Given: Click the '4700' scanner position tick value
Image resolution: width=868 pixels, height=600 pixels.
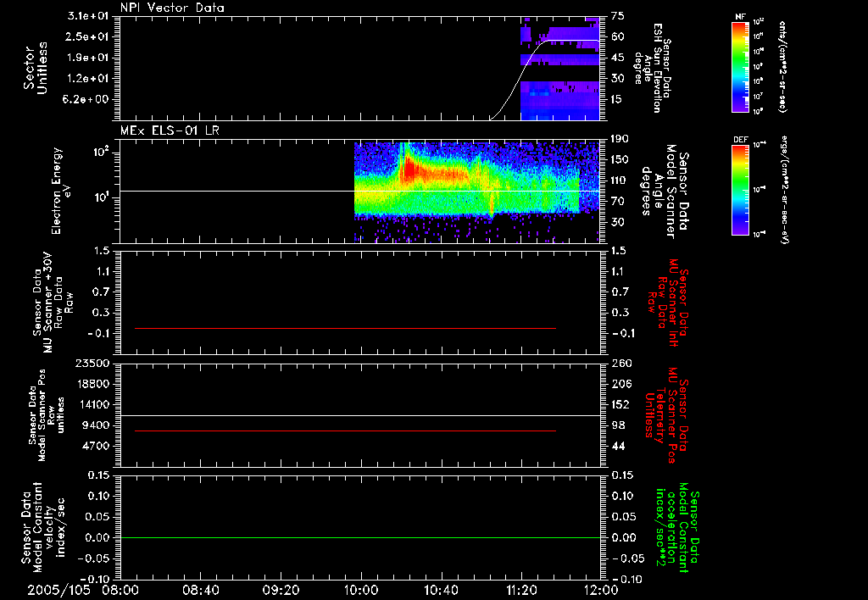Looking at the screenshot, I should pos(96,446).
